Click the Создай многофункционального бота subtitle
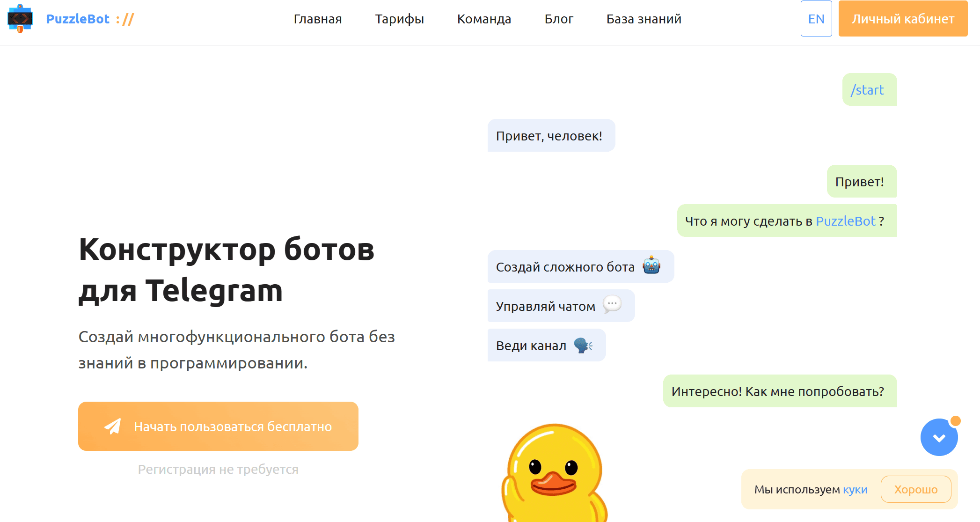The width and height of the screenshot is (980, 522). tap(237, 350)
